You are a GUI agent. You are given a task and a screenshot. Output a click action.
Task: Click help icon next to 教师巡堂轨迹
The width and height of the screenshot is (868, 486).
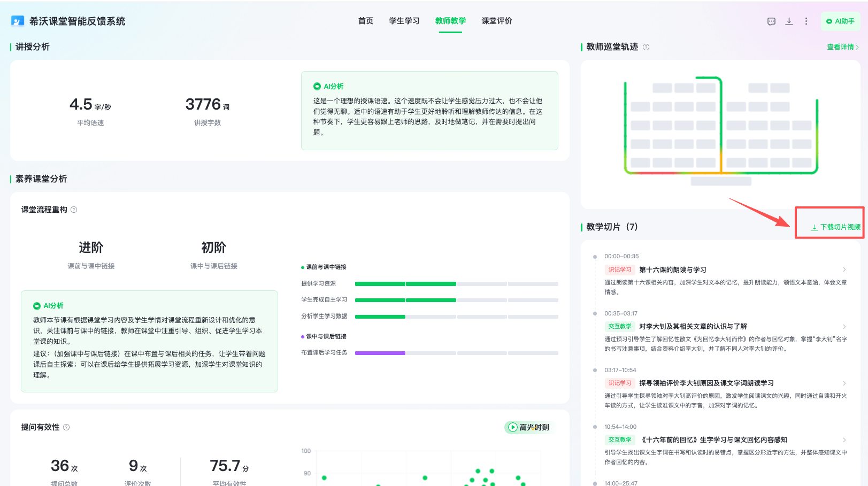[646, 47]
